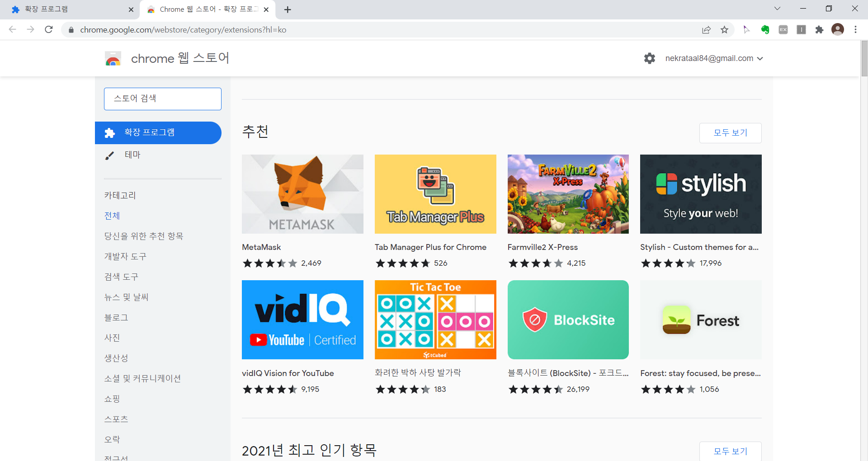The image size is (868, 461).
Task: Open the Extensions puzzle menu
Action: point(819,30)
